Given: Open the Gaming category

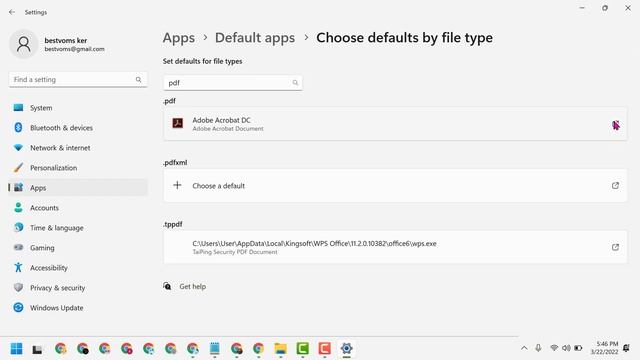Looking at the screenshot, I should [78, 248].
